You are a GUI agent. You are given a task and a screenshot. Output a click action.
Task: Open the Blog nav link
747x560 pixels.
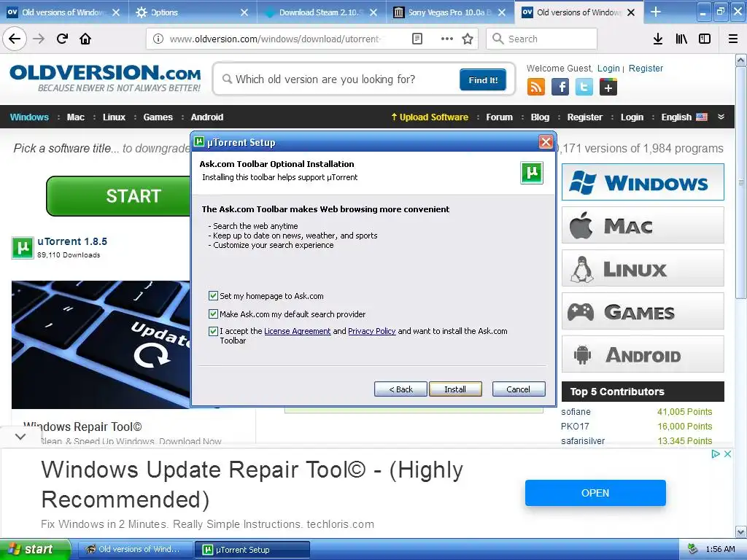540,117
